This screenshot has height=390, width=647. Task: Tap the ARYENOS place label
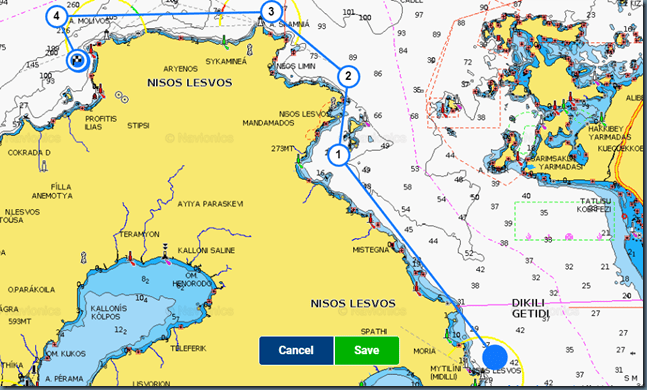pyautogui.click(x=180, y=69)
